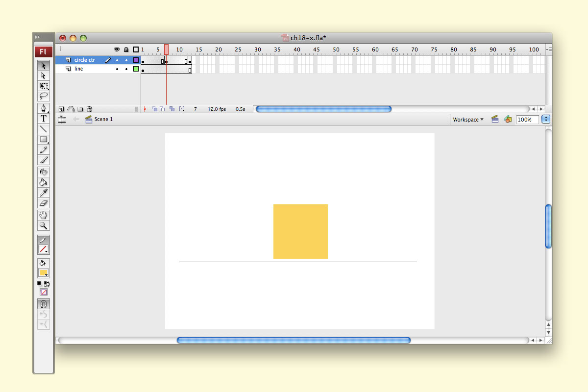Delete layer using trash icon
Viewport: 588px width, 392px height.
[x=89, y=109]
